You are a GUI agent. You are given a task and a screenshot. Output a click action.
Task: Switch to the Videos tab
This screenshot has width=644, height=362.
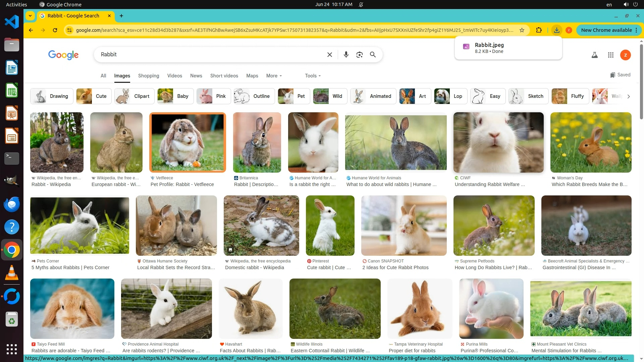coord(174,76)
